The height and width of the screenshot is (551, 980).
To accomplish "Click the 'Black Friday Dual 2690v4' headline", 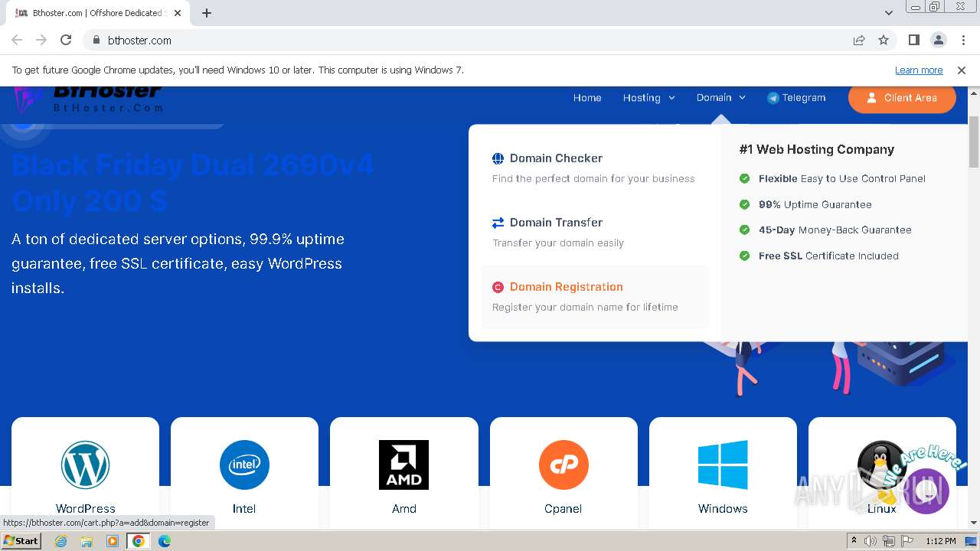I will 193,165.
